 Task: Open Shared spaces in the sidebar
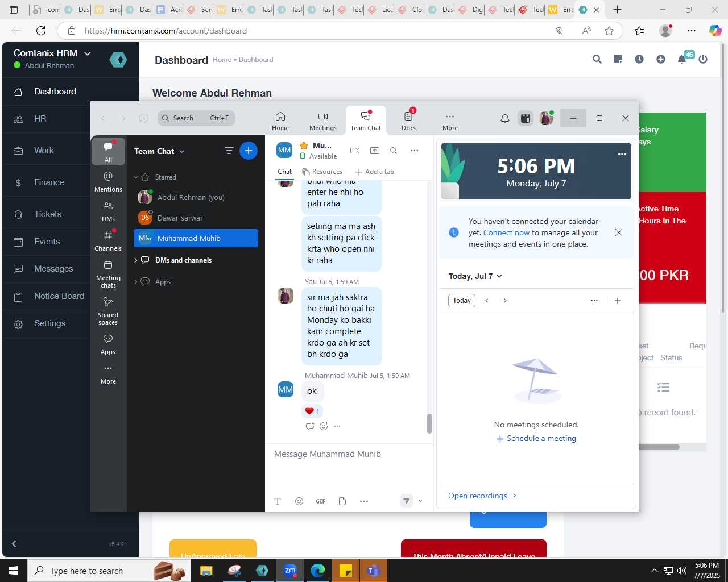[108, 311]
